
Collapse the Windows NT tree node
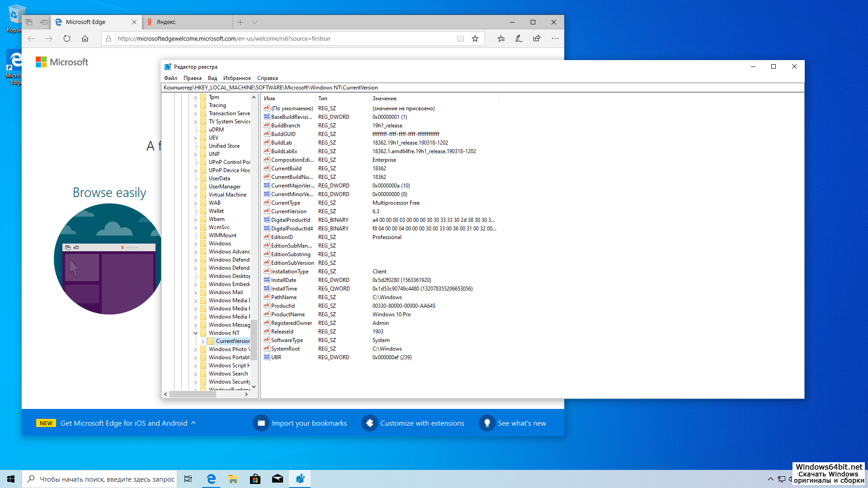tap(196, 333)
